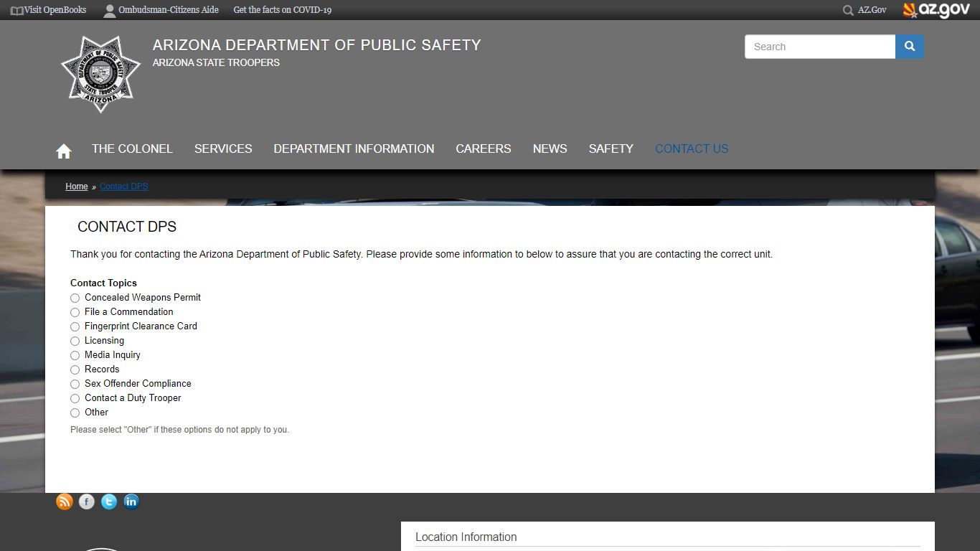
Task: Visit OpenBooks link in top bar
Action: pyautogui.click(x=55, y=10)
